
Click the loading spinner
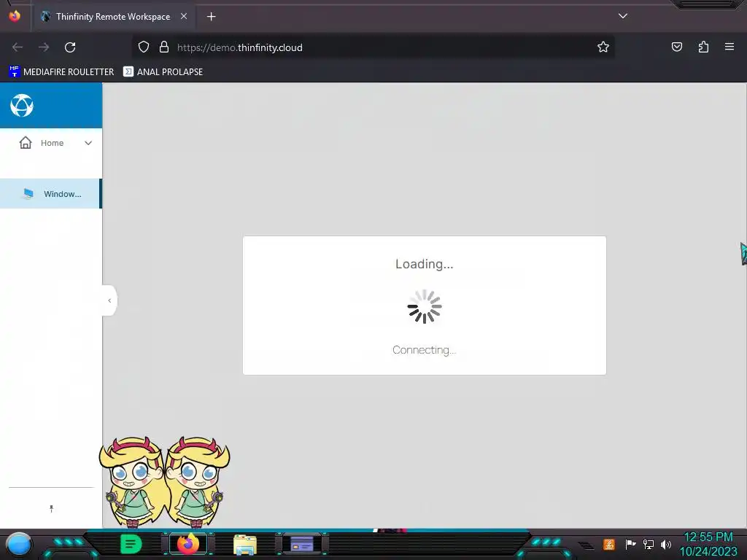click(x=425, y=307)
